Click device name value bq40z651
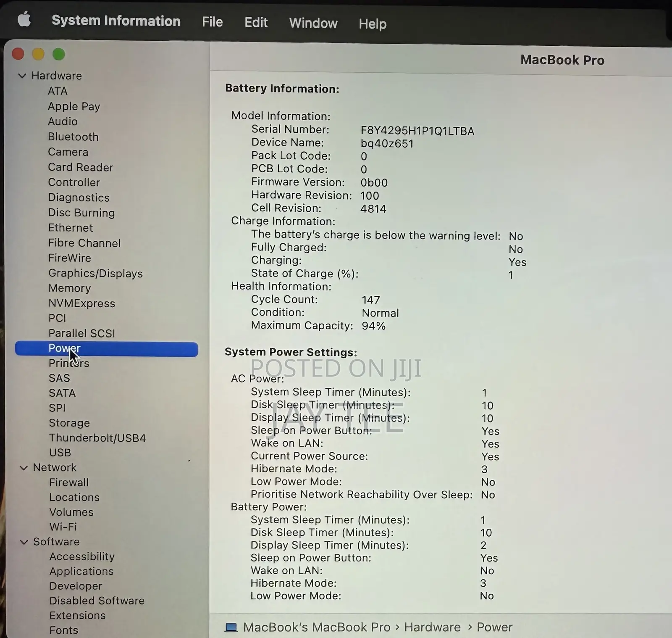672x638 pixels. click(x=387, y=144)
